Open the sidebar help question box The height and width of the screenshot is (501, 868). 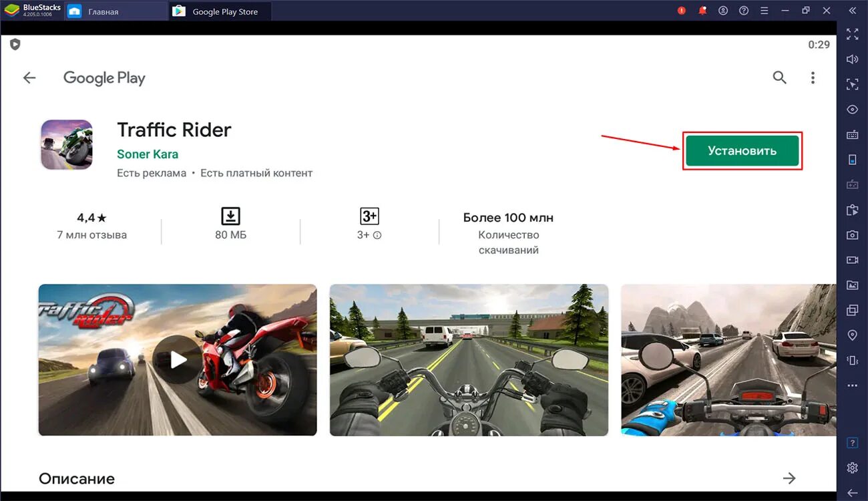point(852,443)
